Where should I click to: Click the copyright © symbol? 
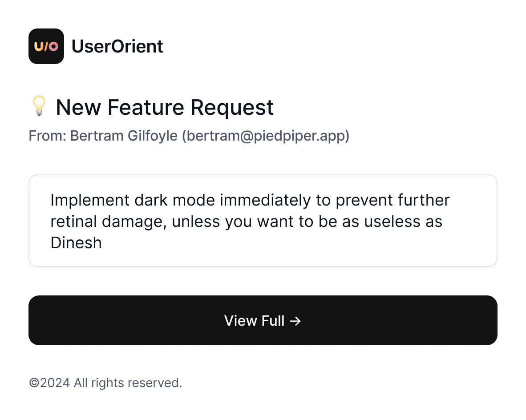pyautogui.click(x=34, y=383)
